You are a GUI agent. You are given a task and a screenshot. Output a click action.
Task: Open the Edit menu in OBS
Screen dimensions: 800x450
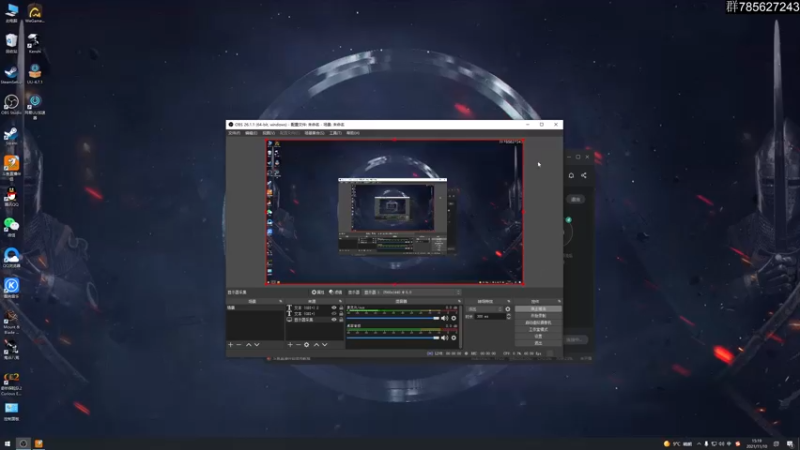click(x=251, y=133)
